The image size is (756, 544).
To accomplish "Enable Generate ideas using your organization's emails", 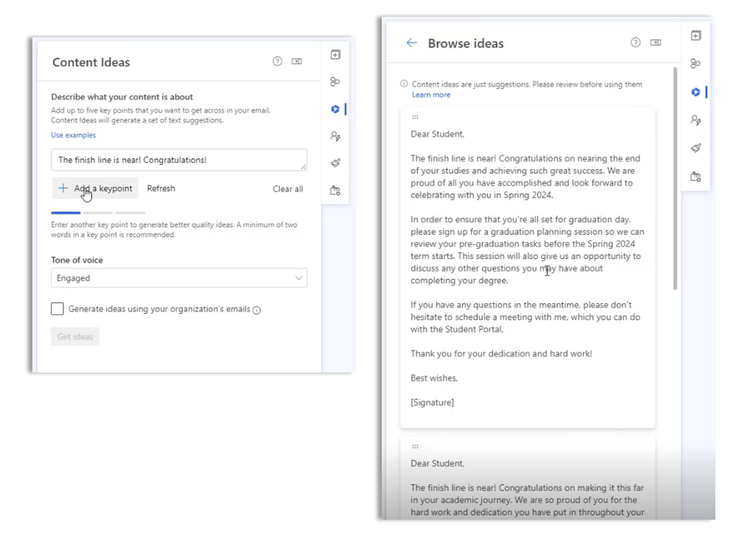I will [x=57, y=309].
